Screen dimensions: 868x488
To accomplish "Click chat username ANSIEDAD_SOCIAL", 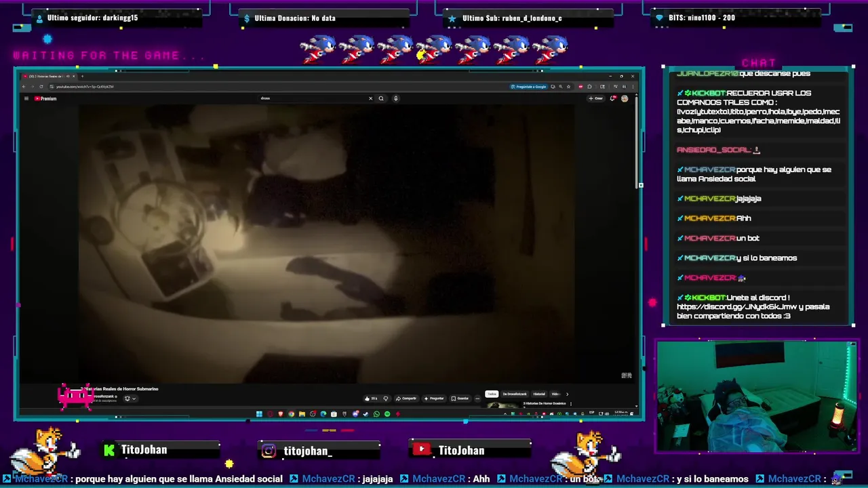I will [x=713, y=150].
